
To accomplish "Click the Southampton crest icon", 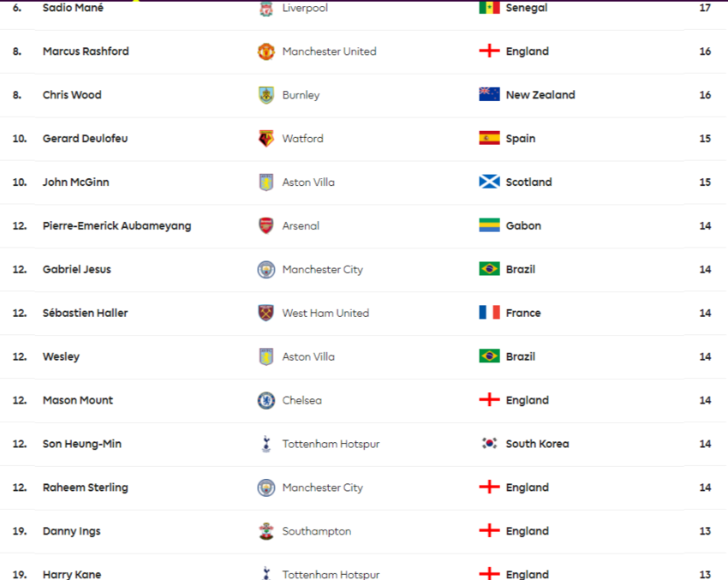I will pyautogui.click(x=266, y=531).
